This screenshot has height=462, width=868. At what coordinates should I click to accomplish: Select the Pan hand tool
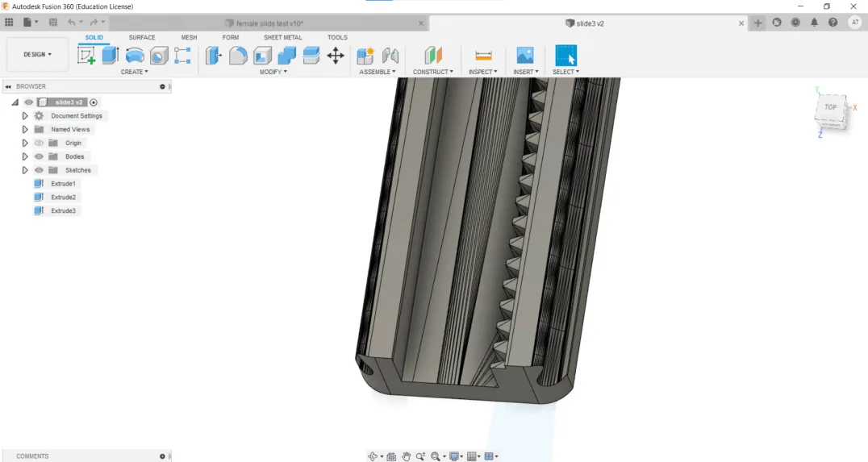407,456
